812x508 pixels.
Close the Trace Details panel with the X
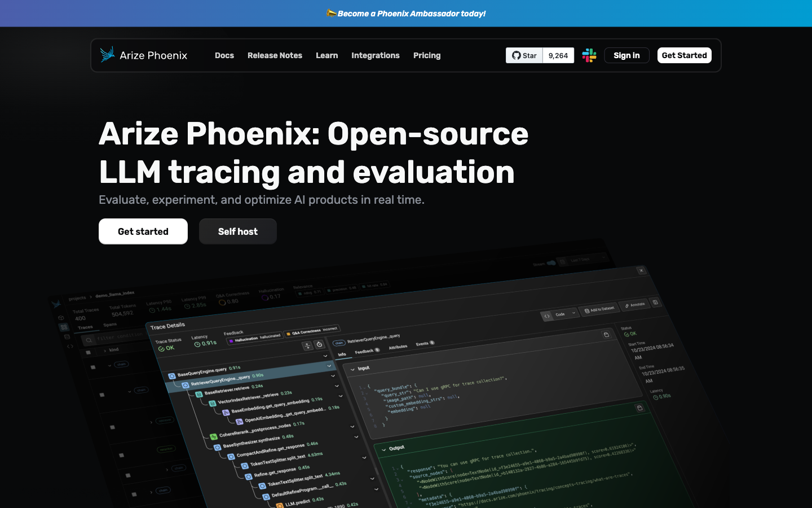point(641,271)
